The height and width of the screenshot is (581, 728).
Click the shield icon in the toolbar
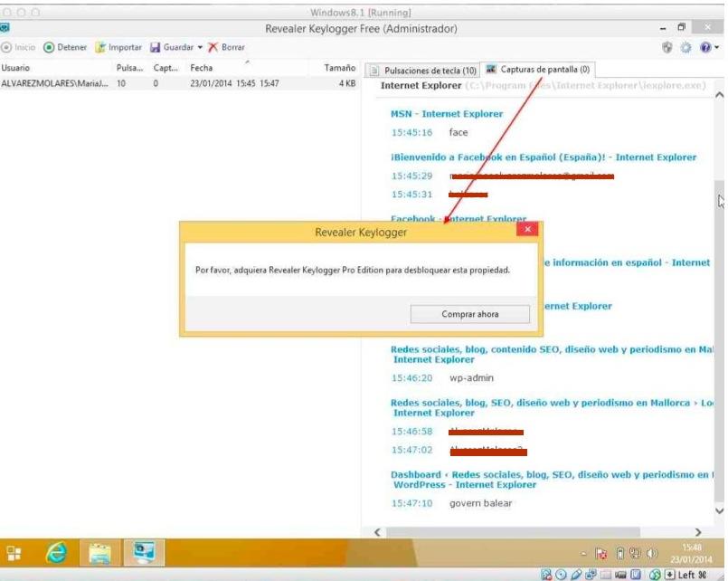pos(667,48)
